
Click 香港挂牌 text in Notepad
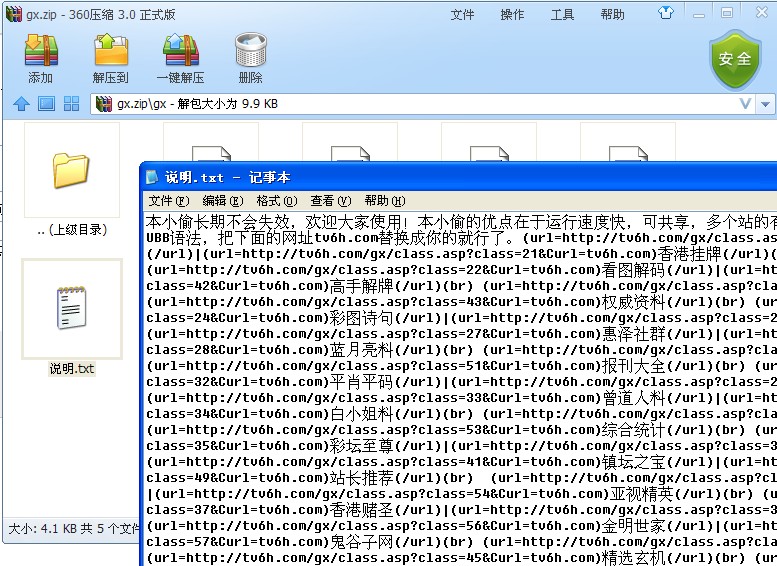689,254
